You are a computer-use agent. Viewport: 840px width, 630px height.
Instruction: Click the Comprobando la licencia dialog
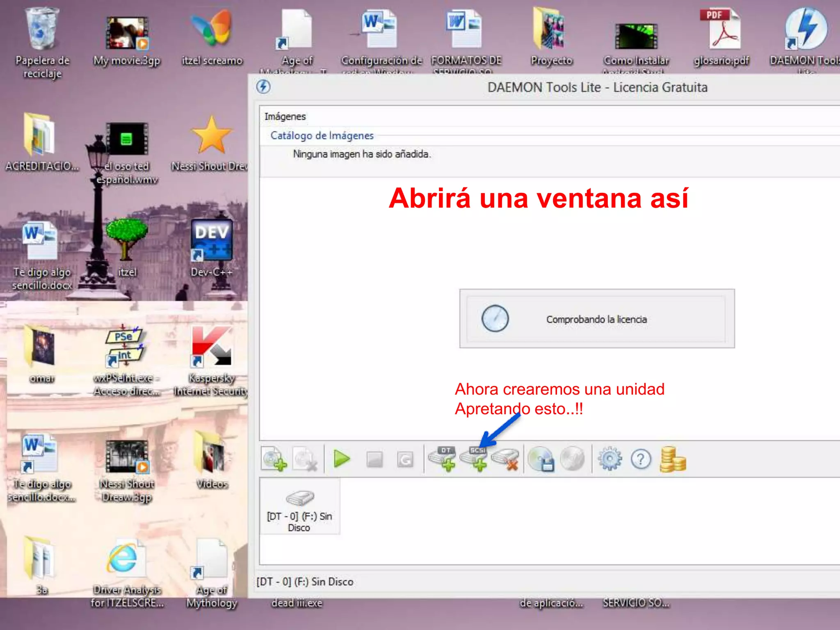coord(597,319)
